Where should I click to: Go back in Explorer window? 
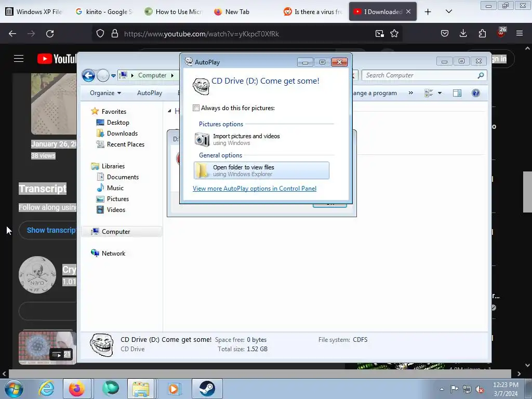(x=88, y=75)
